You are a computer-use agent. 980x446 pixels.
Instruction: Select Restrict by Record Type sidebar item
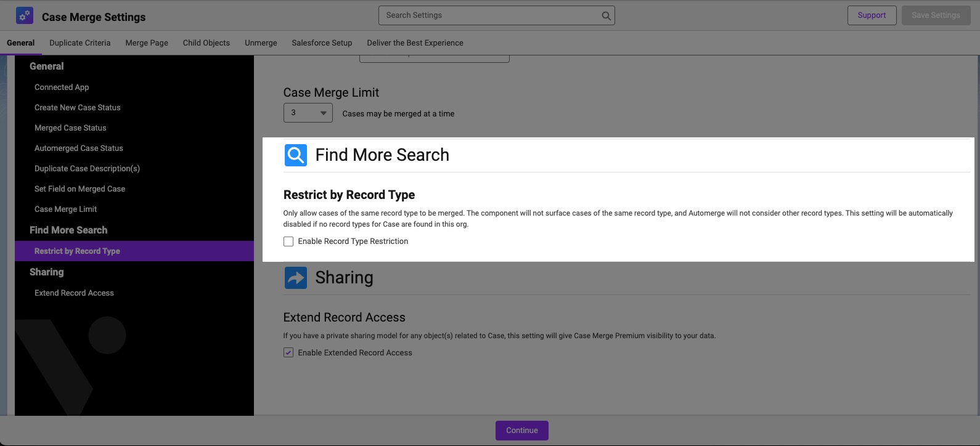click(x=134, y=251)
